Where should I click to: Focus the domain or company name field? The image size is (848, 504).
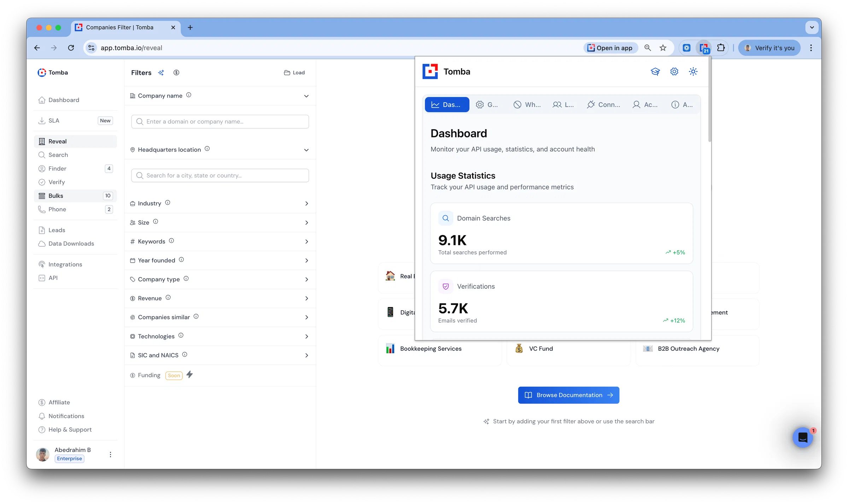(x=220, y=122)
